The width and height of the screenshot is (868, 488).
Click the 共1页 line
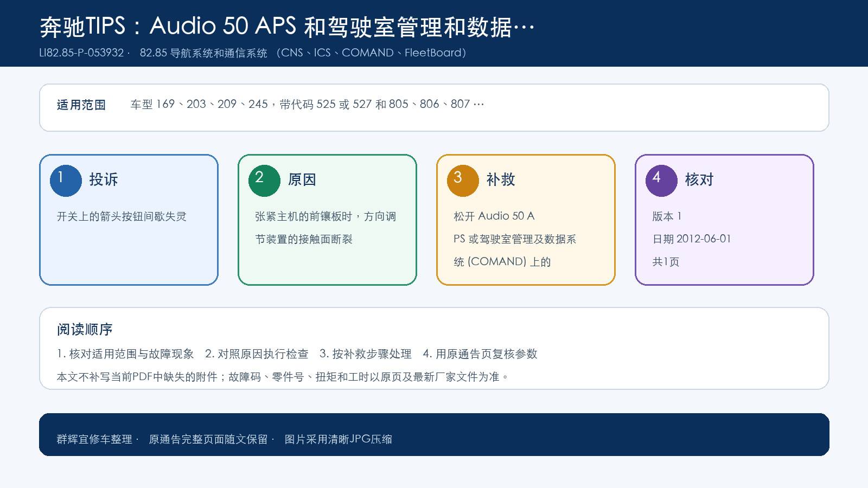click(666, 262)
